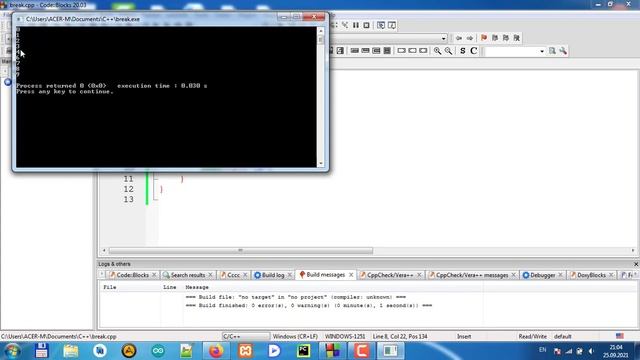Switch to the Cccc tab
640x360 pixels.
click(233, 275)
